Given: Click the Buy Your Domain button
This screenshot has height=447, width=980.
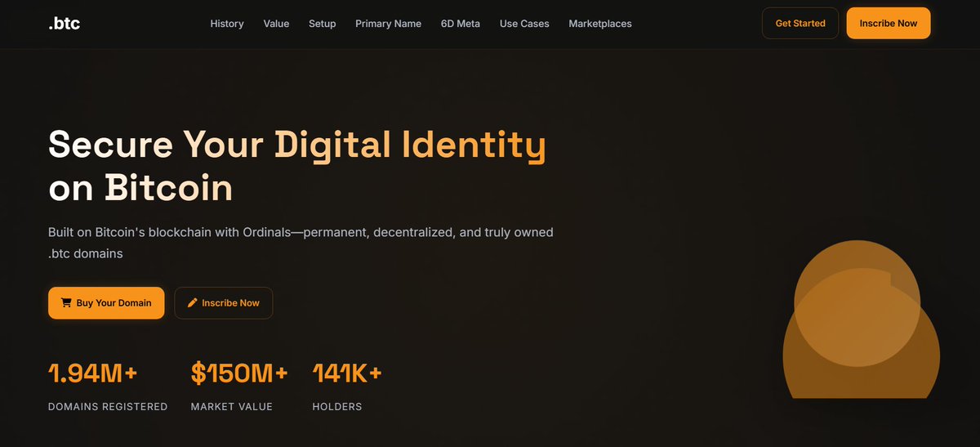Looking at the screenshot, I should 106,302.
